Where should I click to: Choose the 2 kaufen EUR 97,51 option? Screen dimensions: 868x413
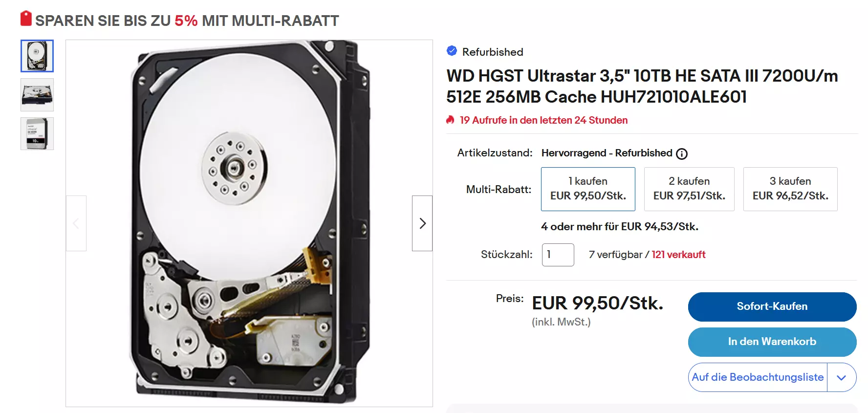click(689, 189)
